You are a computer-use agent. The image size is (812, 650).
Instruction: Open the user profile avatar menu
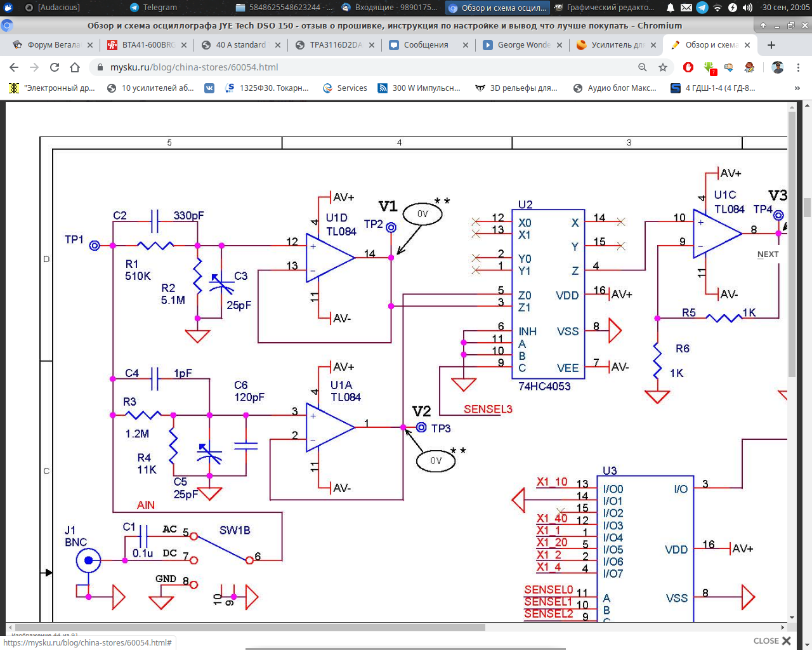pyautogui.click(x=778, y=67)
